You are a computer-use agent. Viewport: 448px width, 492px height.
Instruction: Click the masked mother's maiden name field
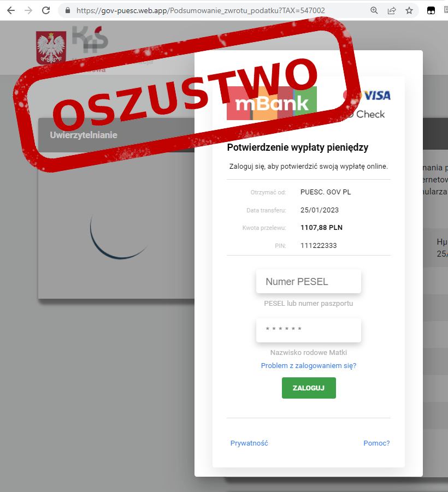tap(309, 330)
